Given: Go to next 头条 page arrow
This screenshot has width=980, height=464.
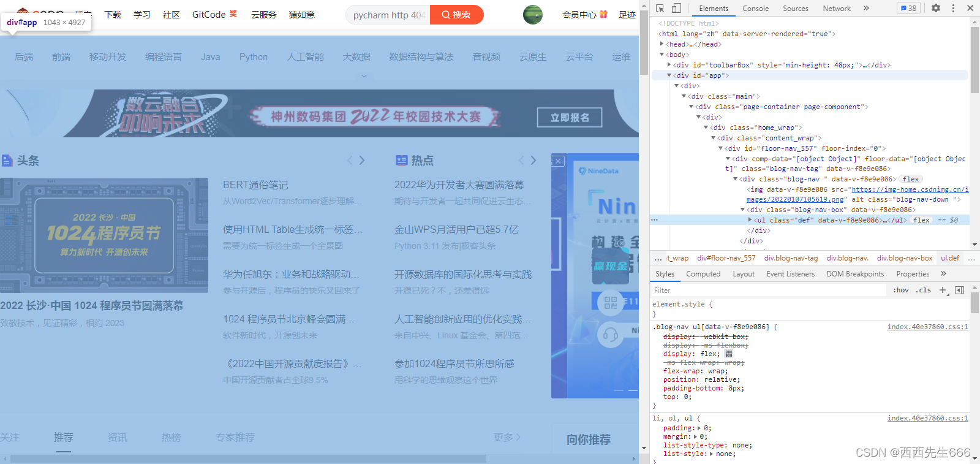Looking at the screenshot, I should pos(362,161).
